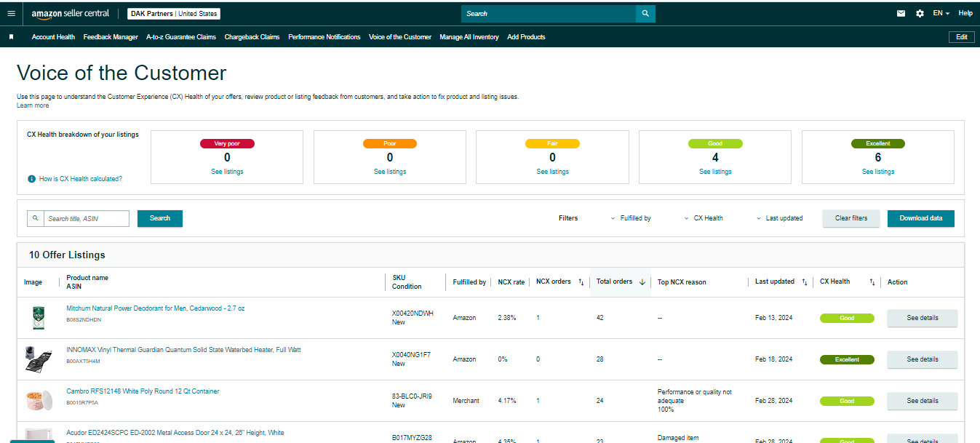Open Acudor ED2424SCPC access door link

click(175, 433)
